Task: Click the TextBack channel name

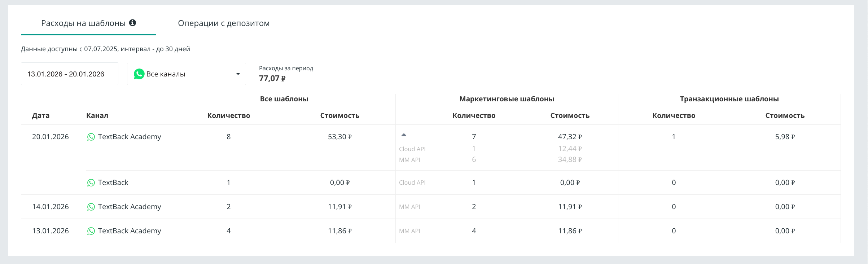Action: coord(113,182)
